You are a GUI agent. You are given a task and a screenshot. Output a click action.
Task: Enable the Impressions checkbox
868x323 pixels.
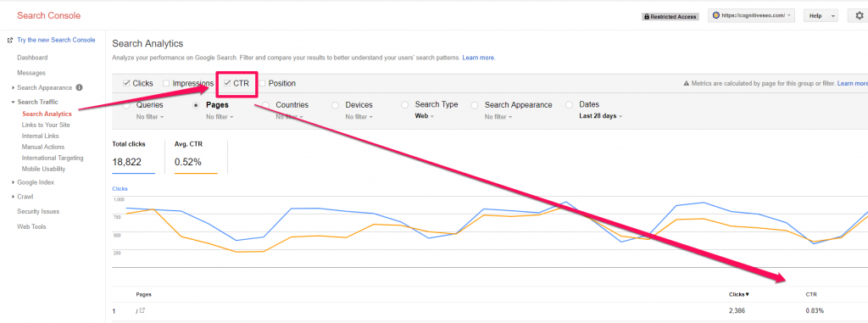pos(166,83)
